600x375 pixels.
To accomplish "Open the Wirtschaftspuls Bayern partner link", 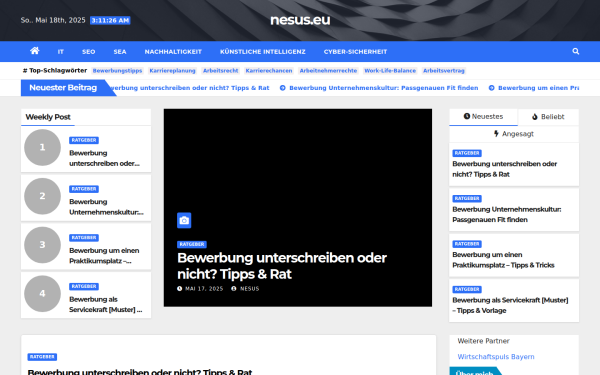I will pyautogui.click(x=496, y=357).
